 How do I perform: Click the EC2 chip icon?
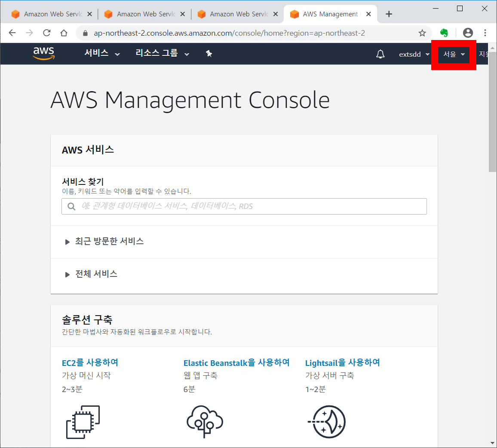tap(83, 422)
